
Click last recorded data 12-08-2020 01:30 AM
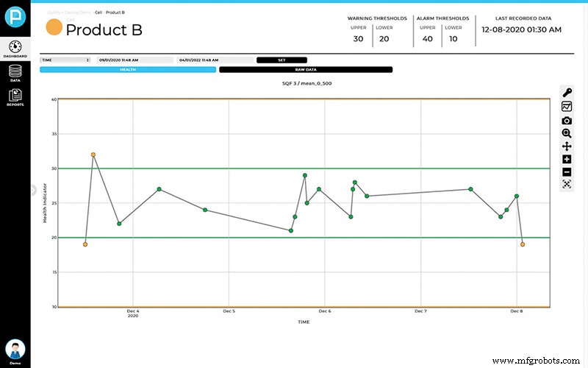click(522, 29)
